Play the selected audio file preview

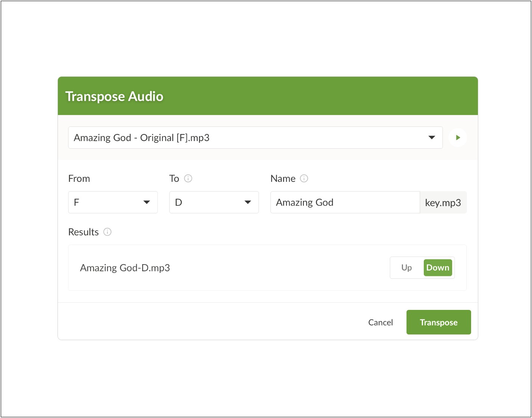pos(457,138)
